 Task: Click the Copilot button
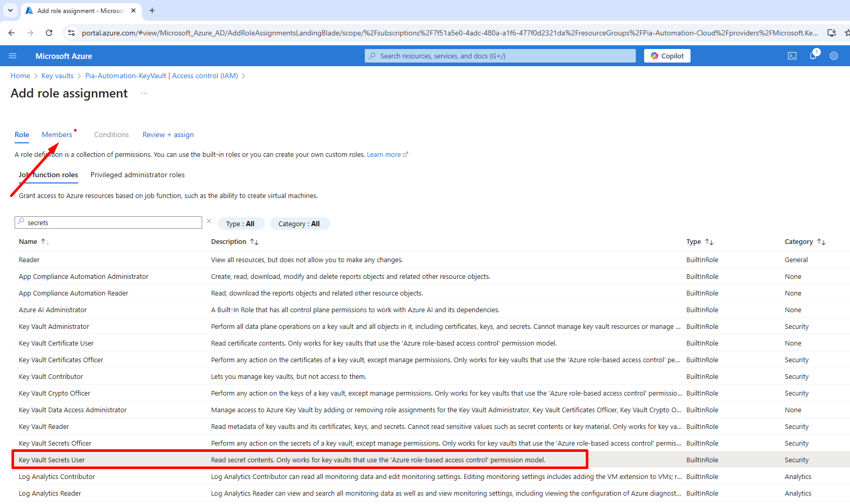[x=667, y=56]
